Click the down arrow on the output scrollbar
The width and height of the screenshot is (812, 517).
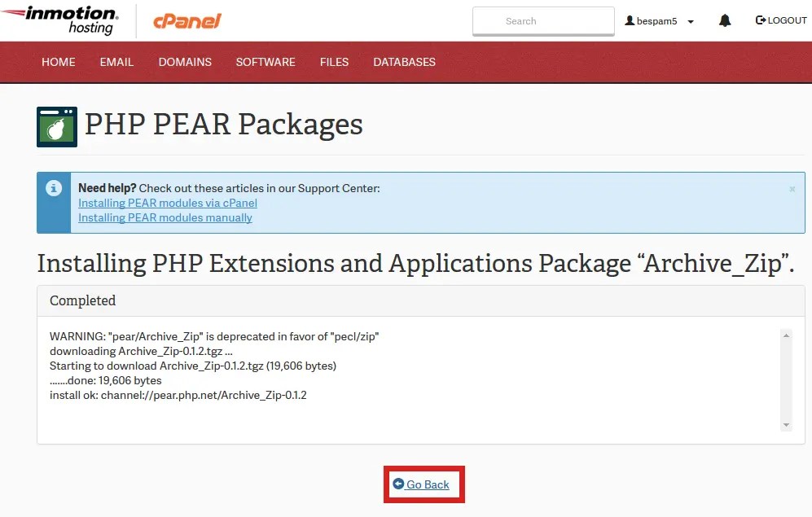pos(787,424)
